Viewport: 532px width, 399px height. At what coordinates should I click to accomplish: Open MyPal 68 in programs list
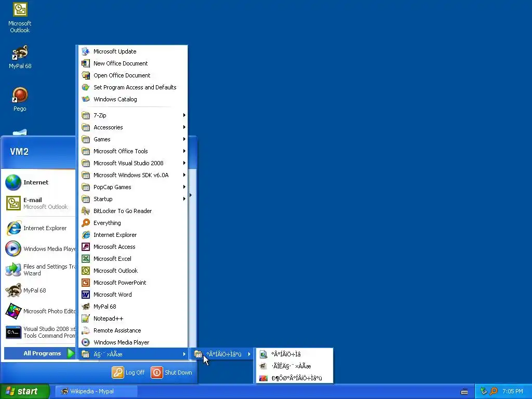pyautogui.click(x=133, y=307)
